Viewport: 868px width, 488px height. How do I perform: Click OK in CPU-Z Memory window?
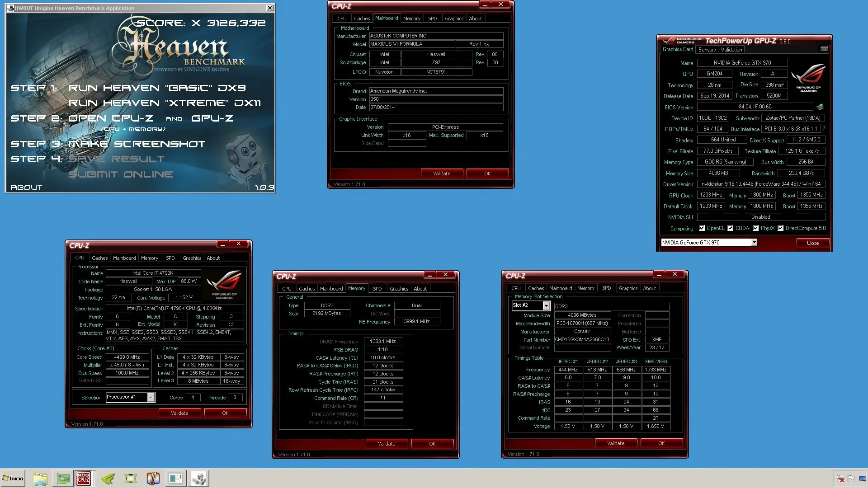click(432, 444)
